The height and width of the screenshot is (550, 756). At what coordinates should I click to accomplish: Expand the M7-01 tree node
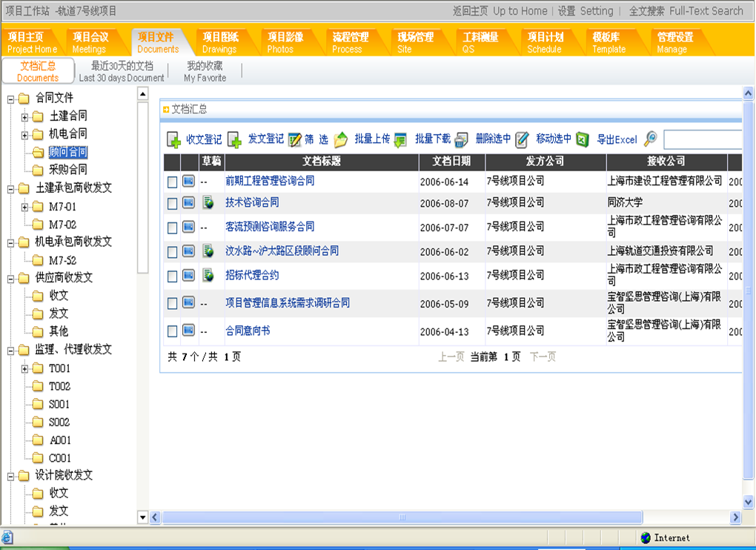[24, 208]
